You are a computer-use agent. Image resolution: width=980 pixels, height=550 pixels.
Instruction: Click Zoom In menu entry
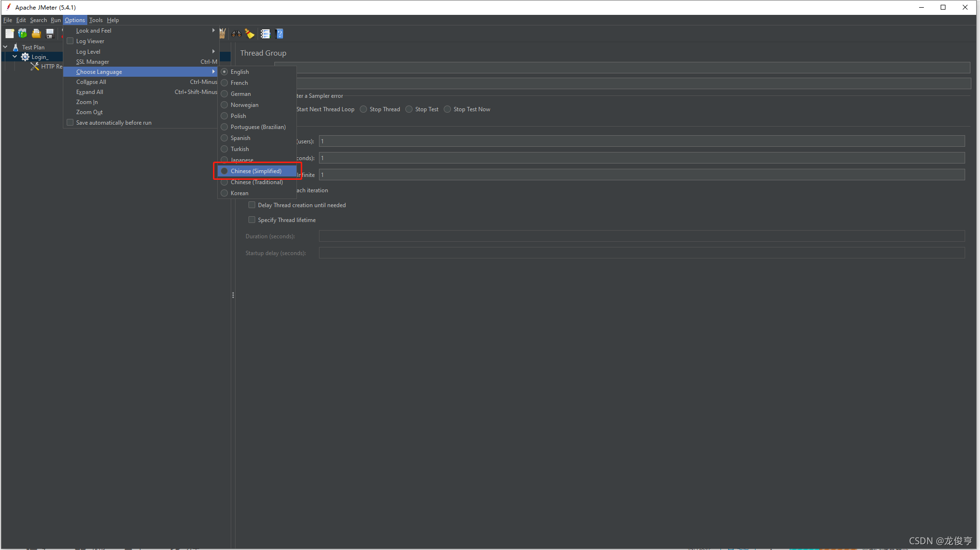pos(141,102)
